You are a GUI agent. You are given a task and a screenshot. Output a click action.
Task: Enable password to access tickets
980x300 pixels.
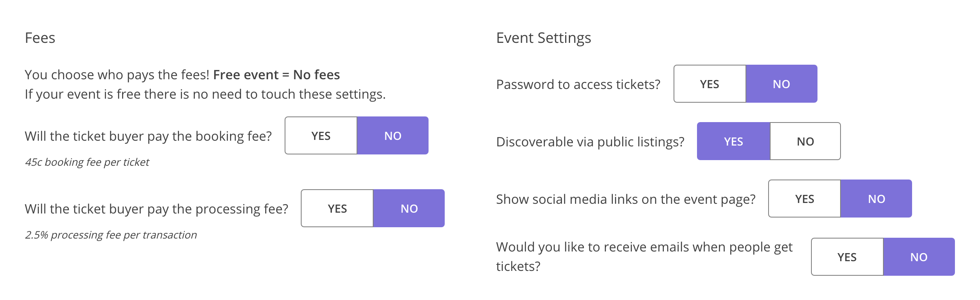(710, 84)
